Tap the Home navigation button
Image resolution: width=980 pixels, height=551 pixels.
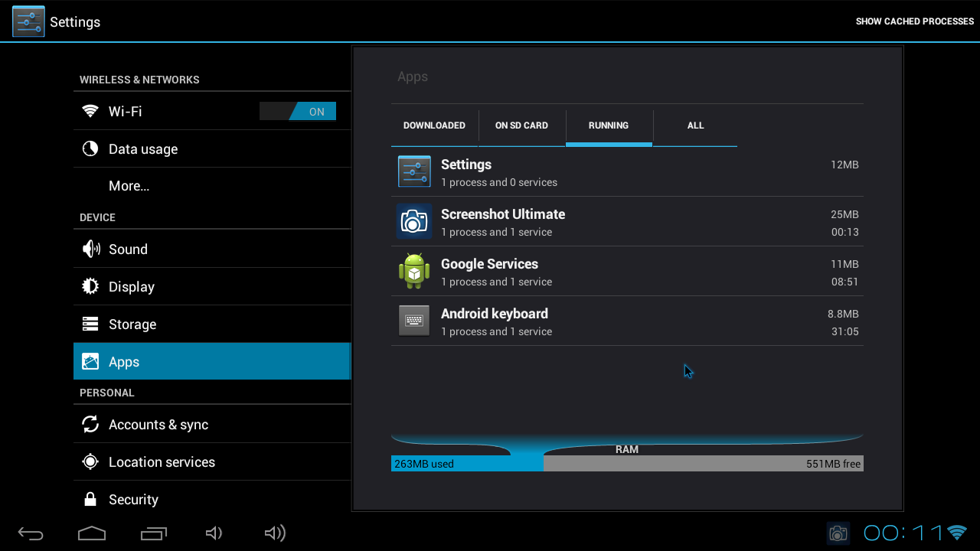point(92,533)
